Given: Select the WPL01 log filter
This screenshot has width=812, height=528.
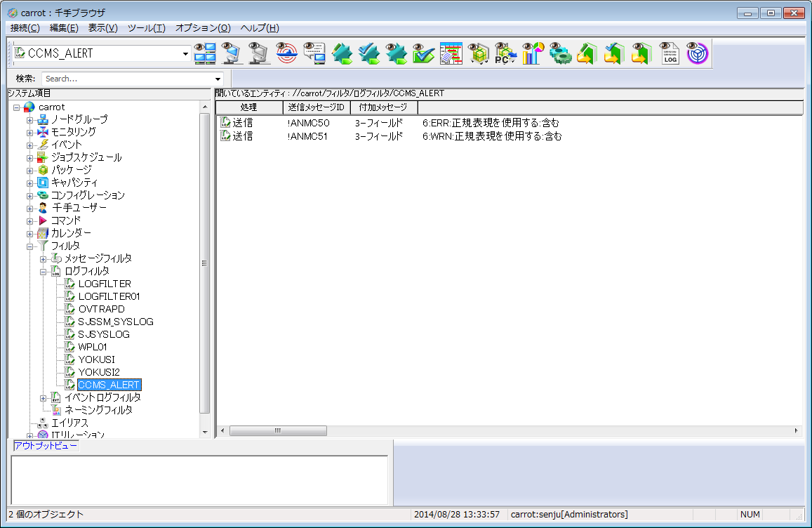Looking at the screenshot, I should 92,347.
